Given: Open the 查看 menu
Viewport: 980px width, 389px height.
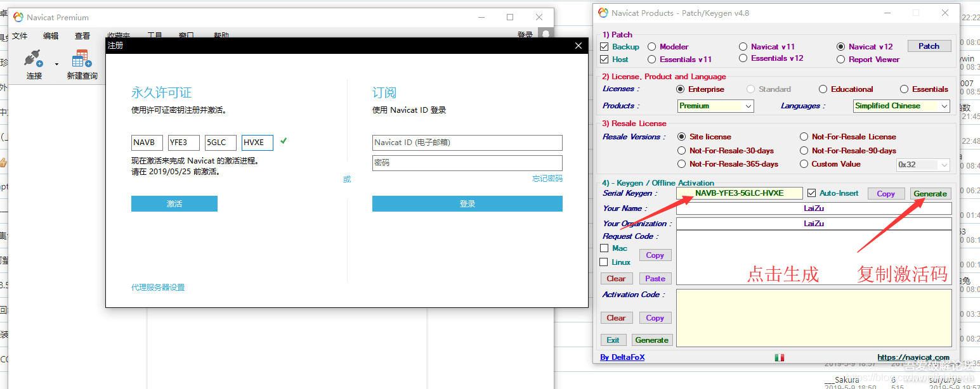Looking at the screenshot, I should coord(82,36).
